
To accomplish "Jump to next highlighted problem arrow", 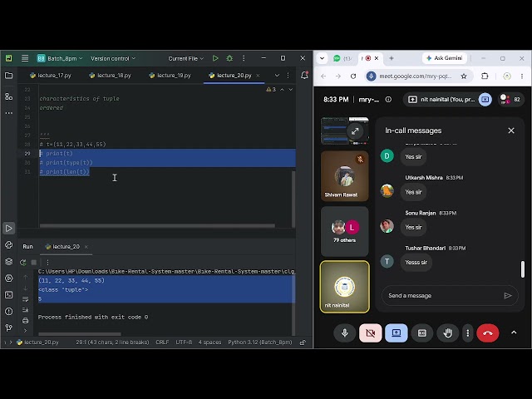I will coord(291,90).
